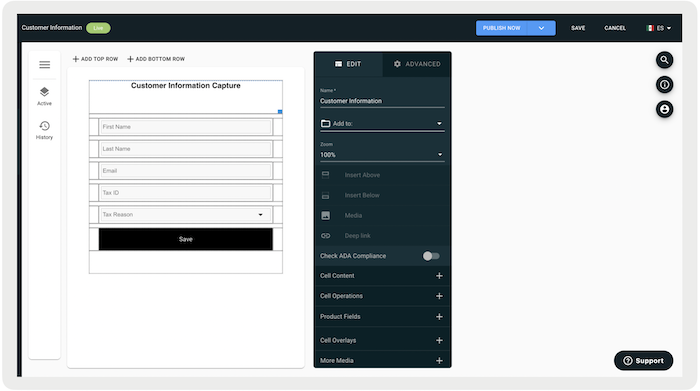The width and height of the screenshot is (700, 391).
Task: Click the Add Bottom Row button
Action: [x=156, y=59]
